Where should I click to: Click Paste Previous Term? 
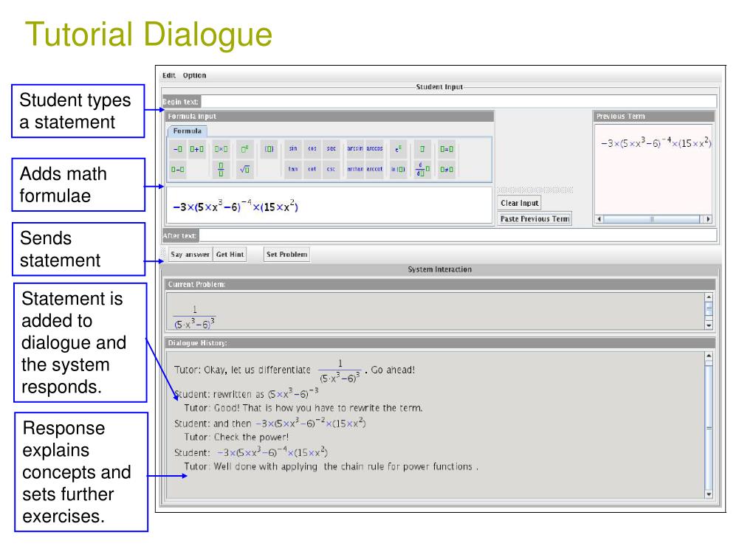[535, 218]
